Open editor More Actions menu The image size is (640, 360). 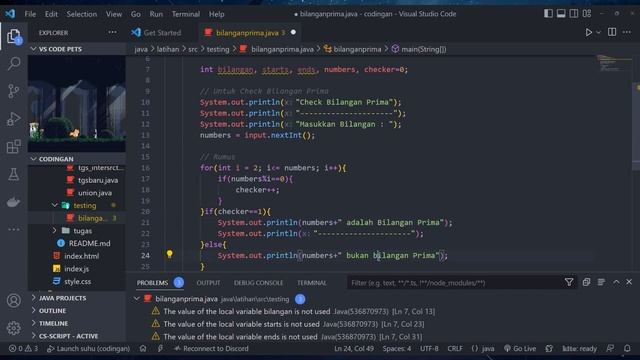(627, 32)
